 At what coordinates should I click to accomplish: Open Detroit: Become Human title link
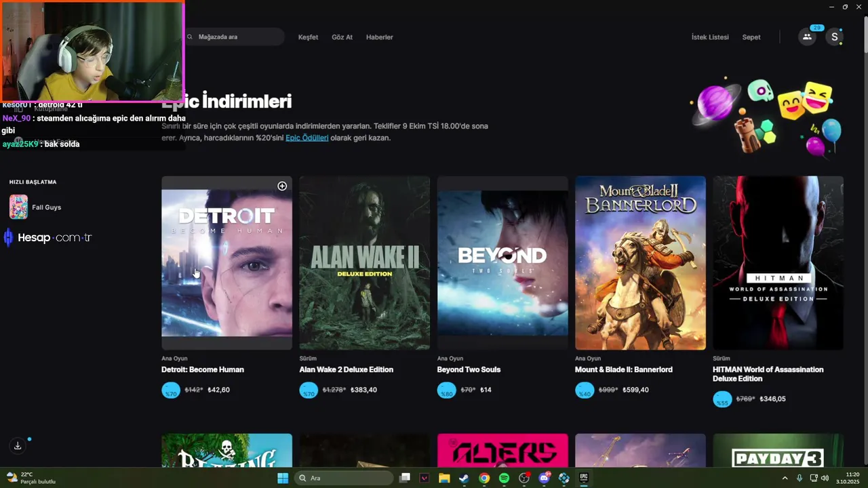click(x=203, y=369)
